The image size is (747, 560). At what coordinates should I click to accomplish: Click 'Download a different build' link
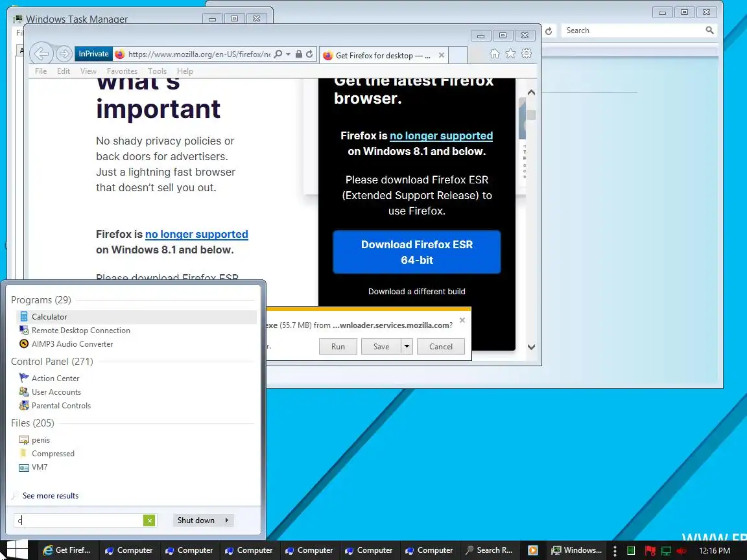(x=417, y=292)
